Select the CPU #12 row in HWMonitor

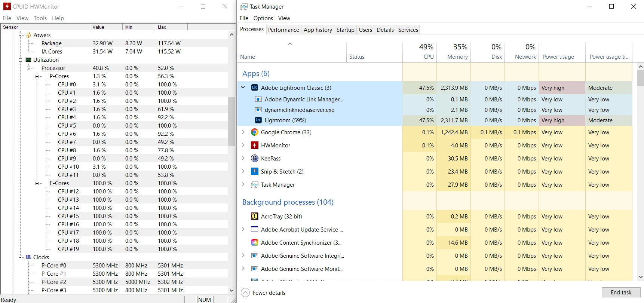[x=114, y=192]
